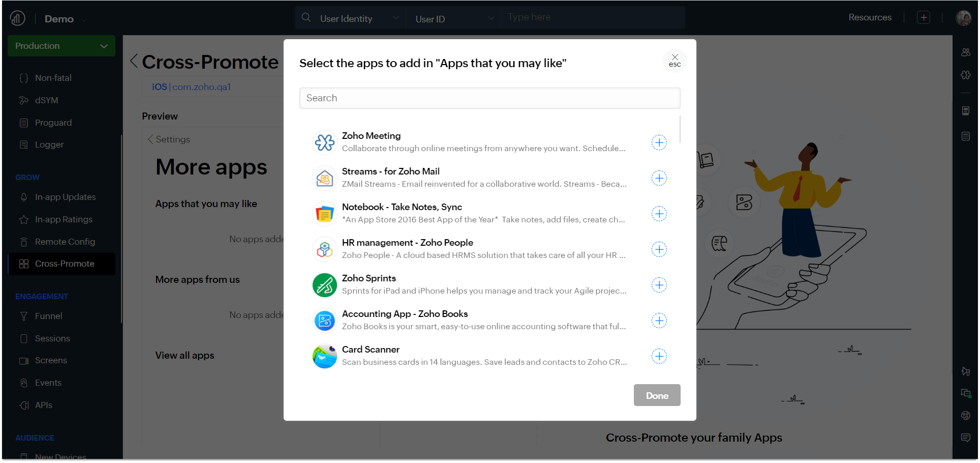This screenshot has height=463, width=980.
Task: Click the app list scrollbar
Action: click(x=680, y=129)
